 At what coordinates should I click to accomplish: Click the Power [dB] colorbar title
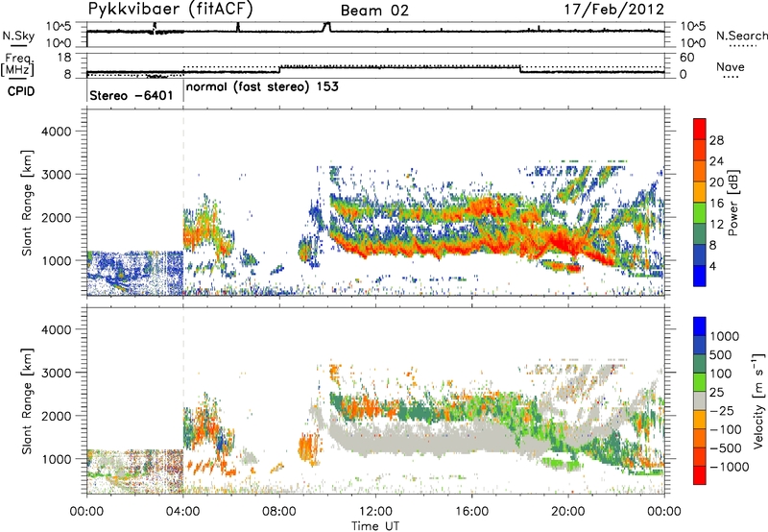coord(732,203)
